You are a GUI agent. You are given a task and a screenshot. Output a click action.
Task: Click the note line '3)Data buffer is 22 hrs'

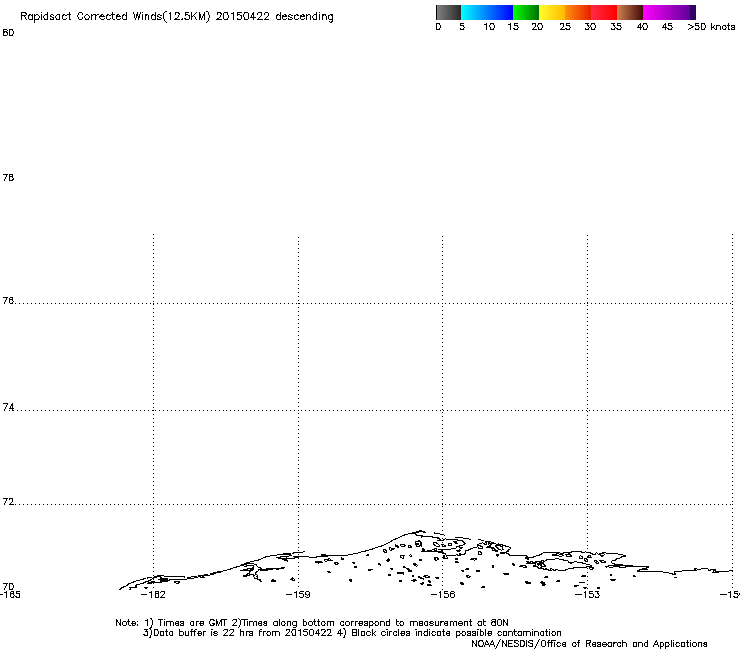(x=352, y=633)
